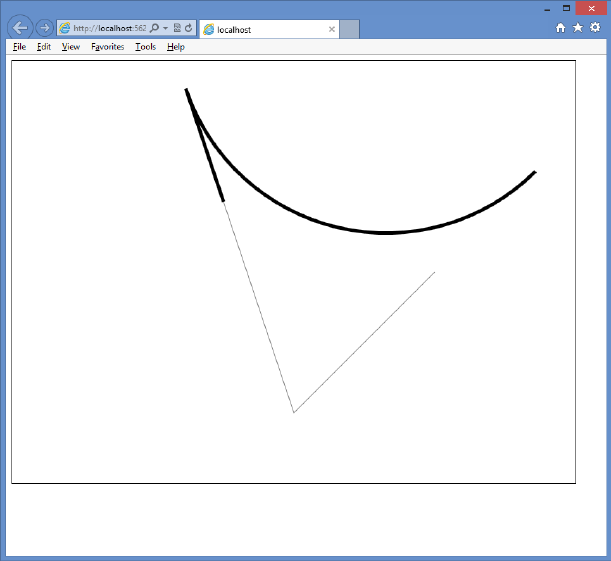The height and width of the screenshot is (561, 611).
Task: Refresh the page with the reload icon
Action: click(189, 28)
